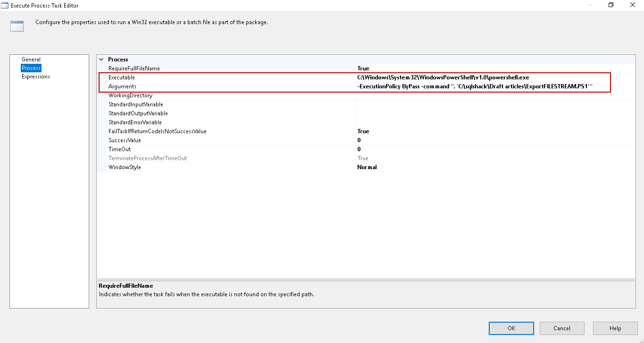Open Help for this editor
Viewport: 644px width, 343px height.
[x=615, y=328]
